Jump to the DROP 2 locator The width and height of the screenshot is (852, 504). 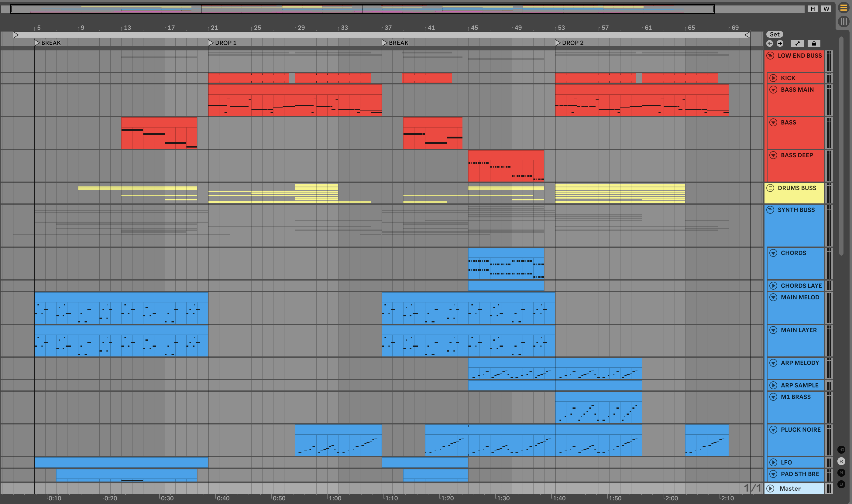[558, 43]
